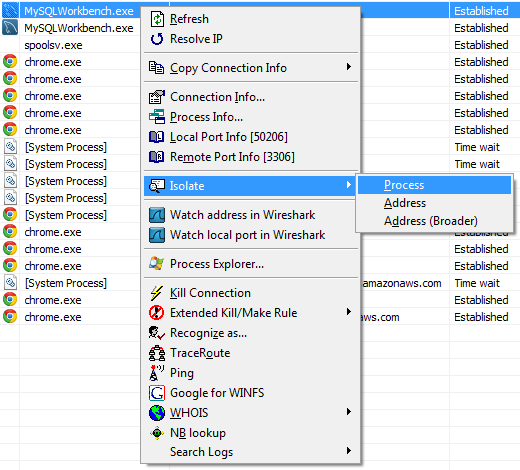Click the Ping antenna icon

(156, 373)
